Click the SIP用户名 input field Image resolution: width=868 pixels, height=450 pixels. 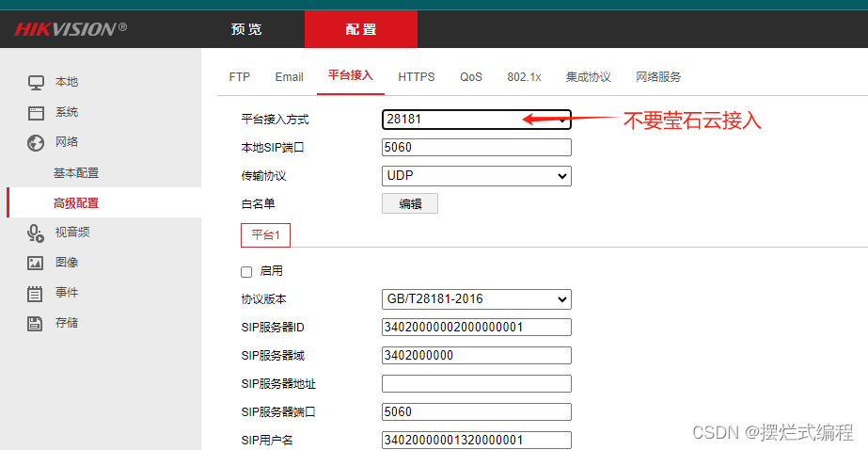click(477, 440)
